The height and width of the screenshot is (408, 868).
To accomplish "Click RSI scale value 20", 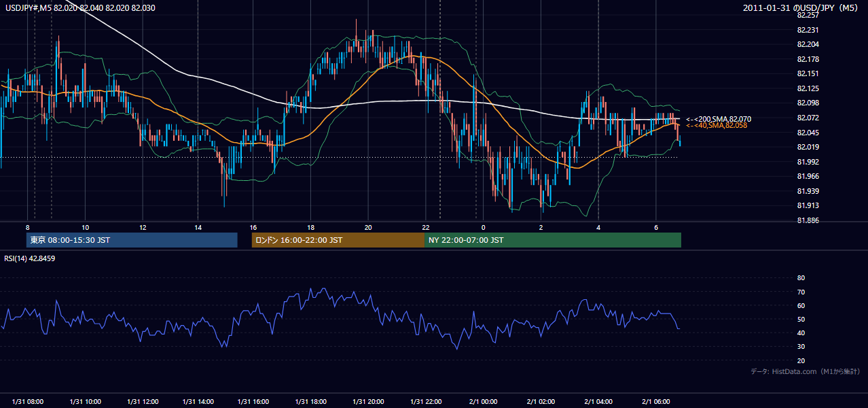I will pos(801,361).
